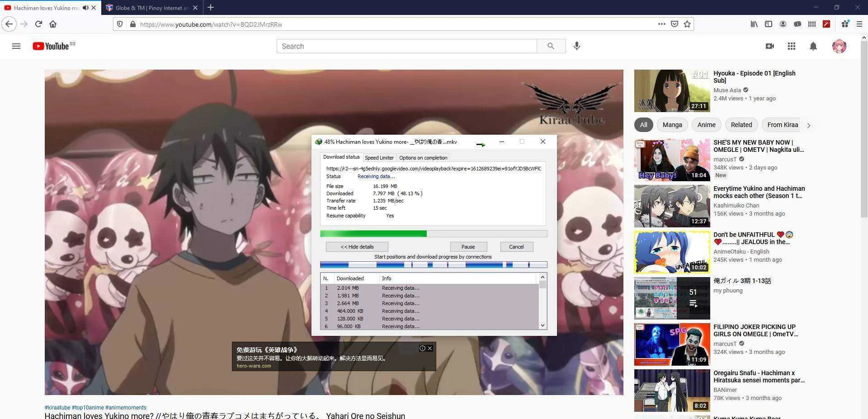Open the Hyouka Episode 01 thumbnail
Image resolution: width=868 pixels, height=419 pixels.
pyautogui.click(x=672, y=91)
